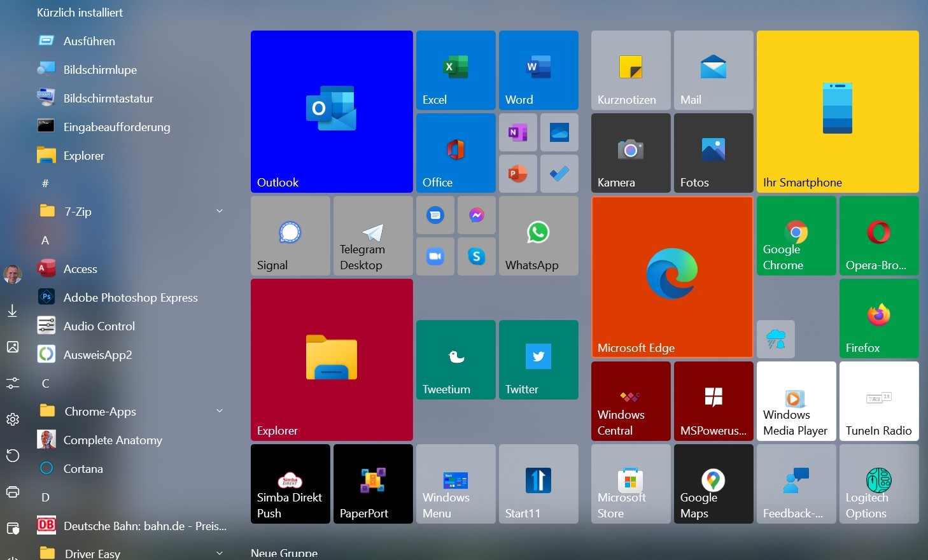Open the Fotos tile
928x560 pixels.
click(x=714, y=153)
